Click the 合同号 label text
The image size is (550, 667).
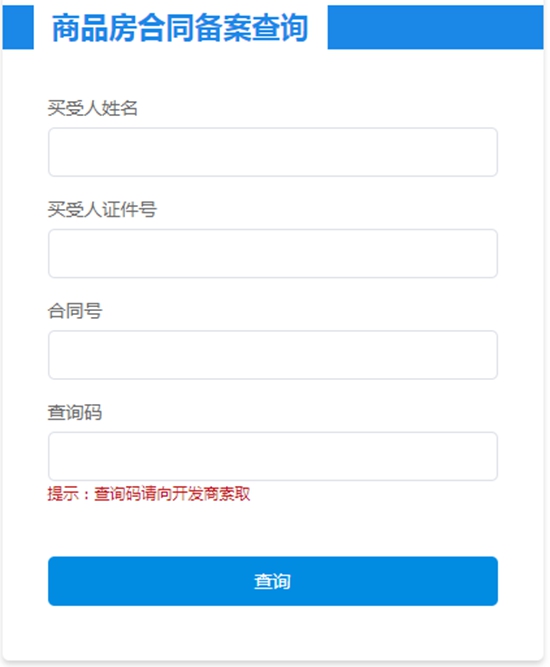pos(74,311)
